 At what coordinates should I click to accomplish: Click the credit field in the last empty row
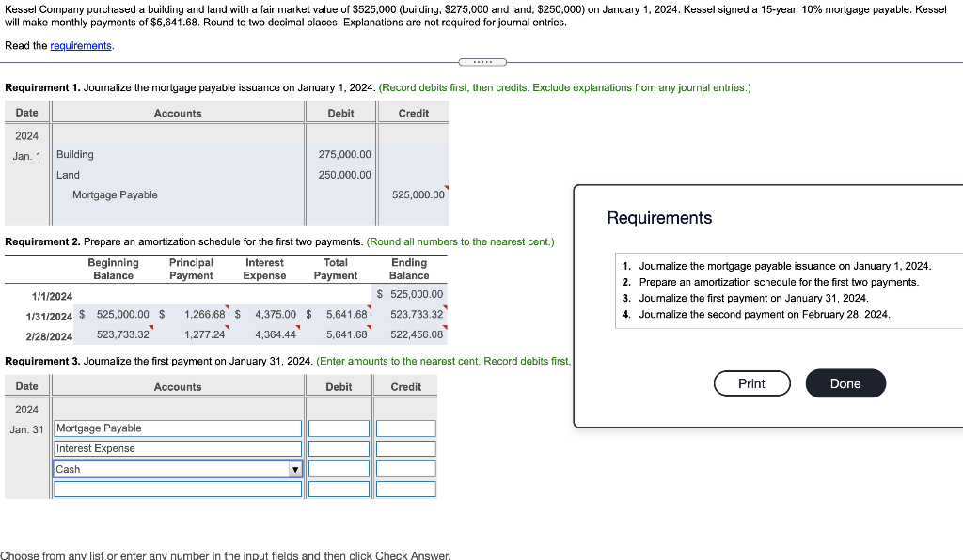pos(406,489)
